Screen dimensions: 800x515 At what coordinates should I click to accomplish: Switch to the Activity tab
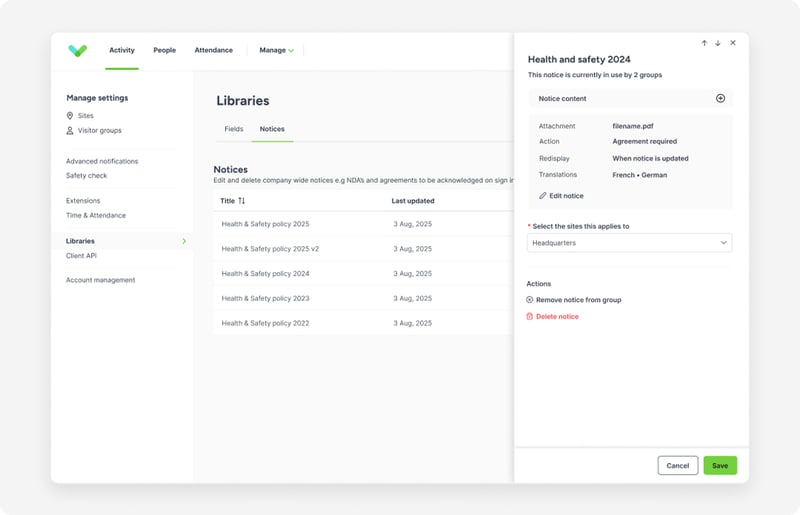click(122, 50)
